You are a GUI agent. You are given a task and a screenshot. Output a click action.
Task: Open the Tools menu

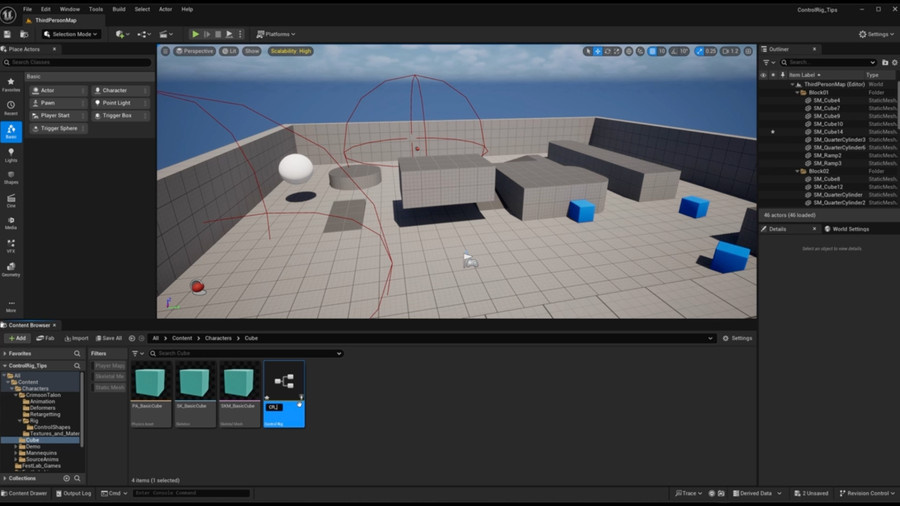pyautogui.click(x=96, y=9)
